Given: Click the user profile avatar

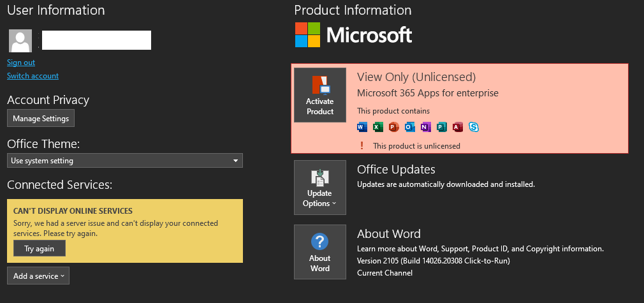Looking at the screenshot, I should 20,41.
